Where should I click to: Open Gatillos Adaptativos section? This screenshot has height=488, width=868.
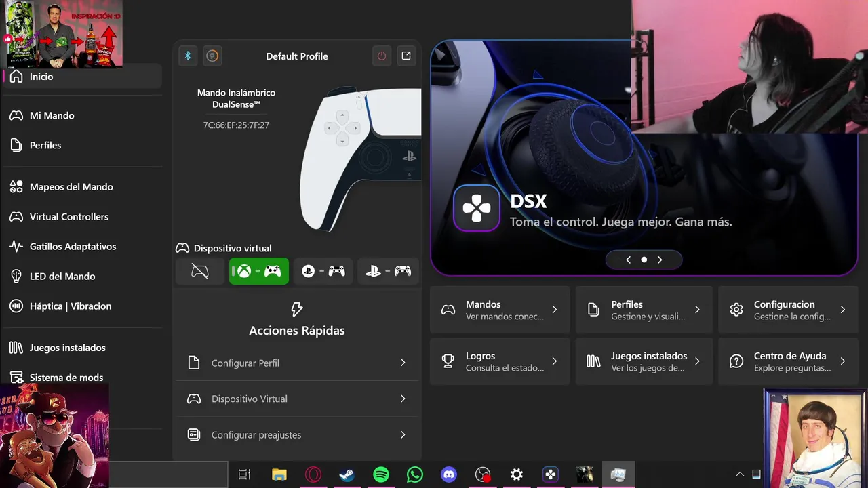[83, 246]
